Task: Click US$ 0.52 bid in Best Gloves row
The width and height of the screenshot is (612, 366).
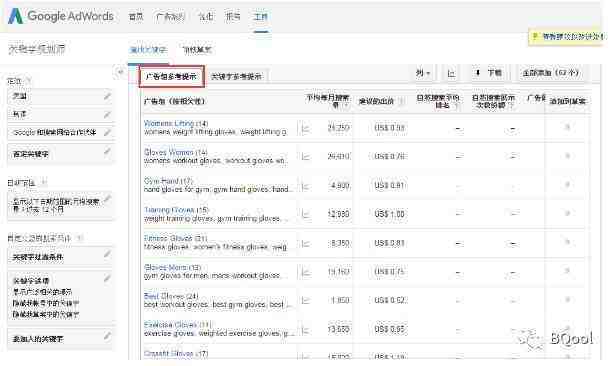Action: point(389,300)
